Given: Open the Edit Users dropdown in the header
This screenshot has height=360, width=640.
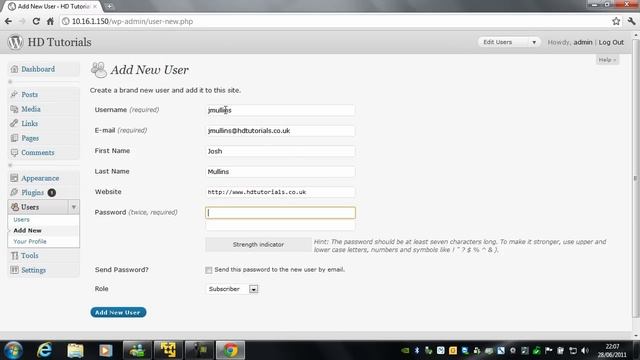Looking at the screenshot, I should [509, 42].
